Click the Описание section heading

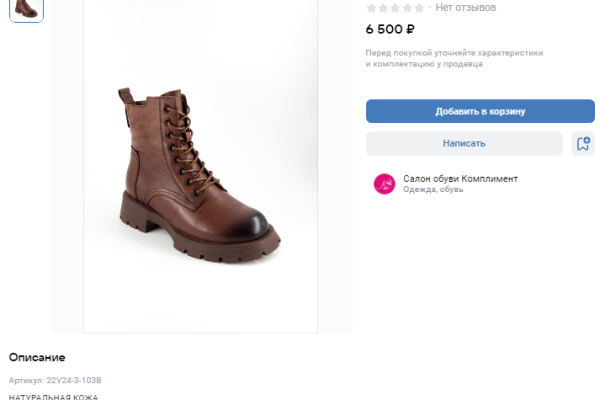pos(37,357)
